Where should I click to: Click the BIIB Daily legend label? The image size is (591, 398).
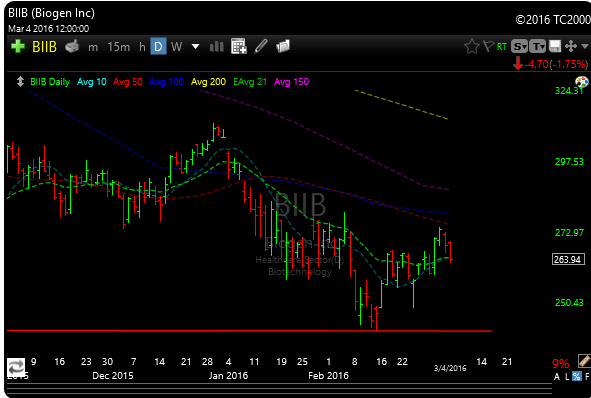point(50,82)
